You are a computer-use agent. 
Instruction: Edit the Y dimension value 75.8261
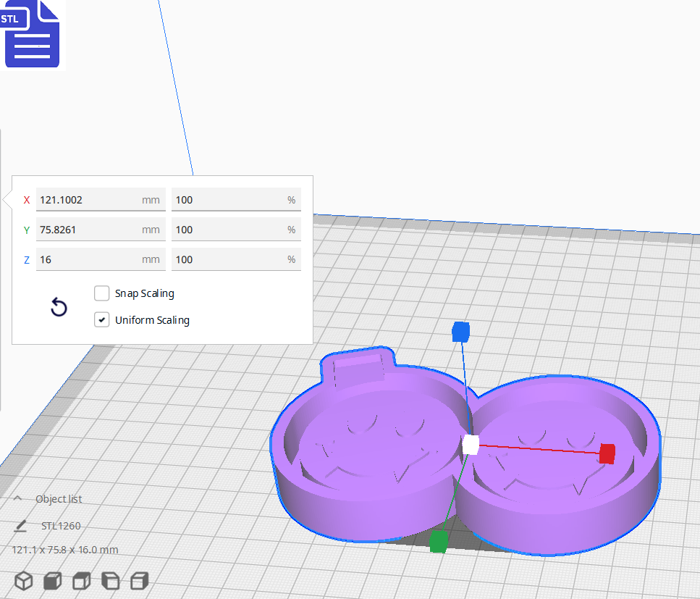100,229
